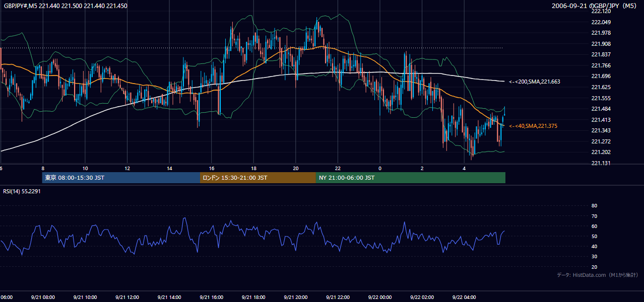644x302 pixels.
Task: Click the 9/21 12:00 bottom time label
Action: click(x=127, y=297)
